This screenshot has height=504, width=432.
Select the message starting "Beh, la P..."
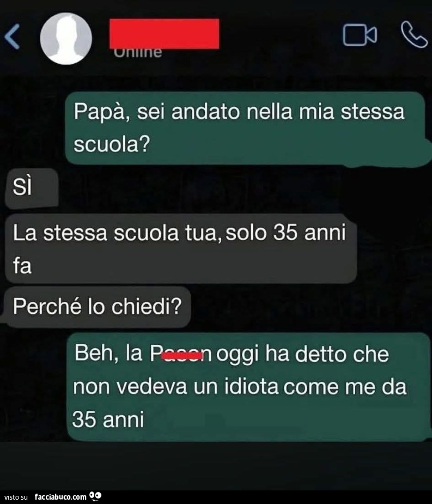[248, 387]
